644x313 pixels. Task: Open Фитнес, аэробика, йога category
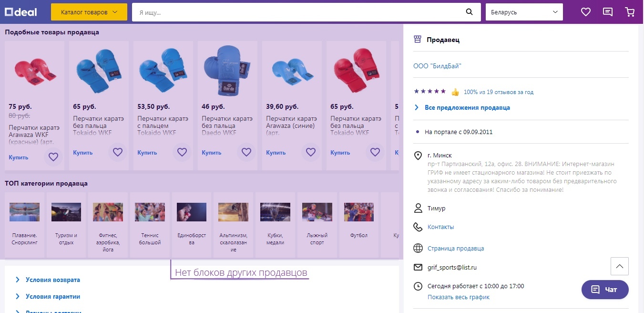click(x=108, y=225)
